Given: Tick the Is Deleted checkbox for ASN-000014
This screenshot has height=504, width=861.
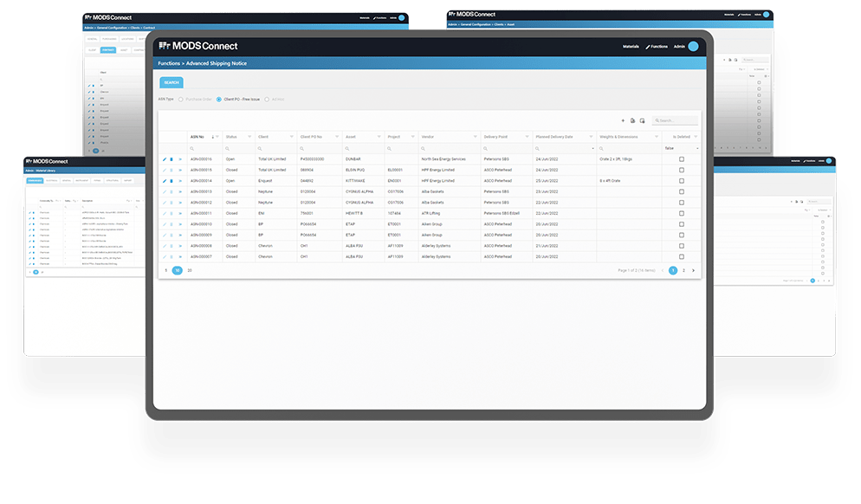Looking at the screenshot, I should 682,181.
